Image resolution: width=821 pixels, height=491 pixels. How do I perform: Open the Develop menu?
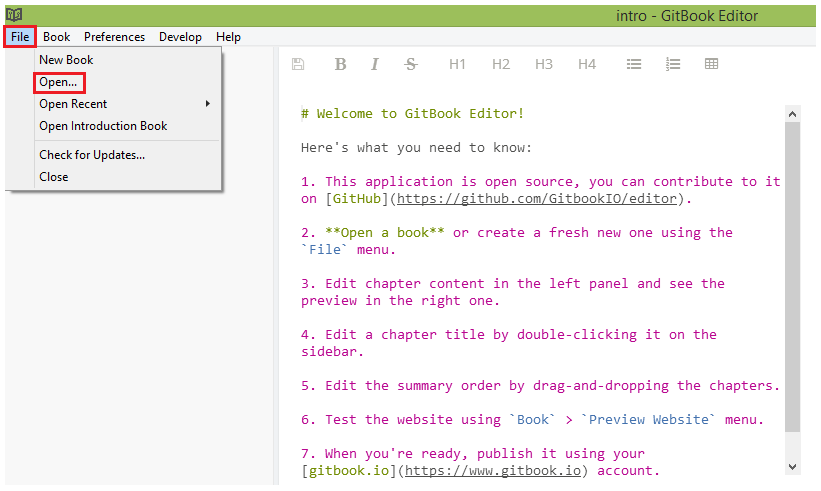[180, 37]
